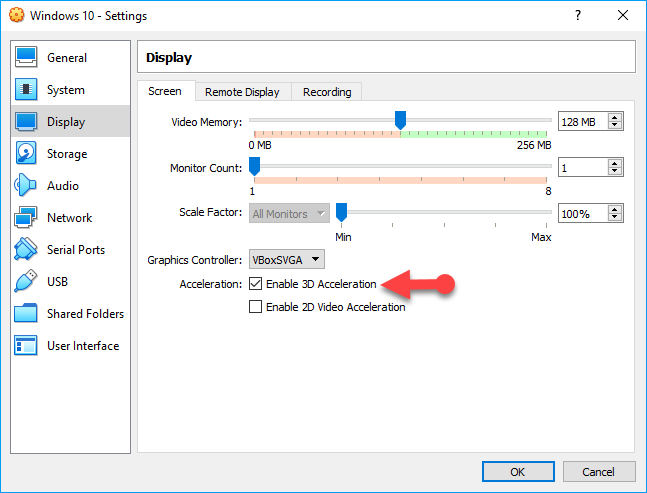Click the title bar help question mark

point(577,16)
